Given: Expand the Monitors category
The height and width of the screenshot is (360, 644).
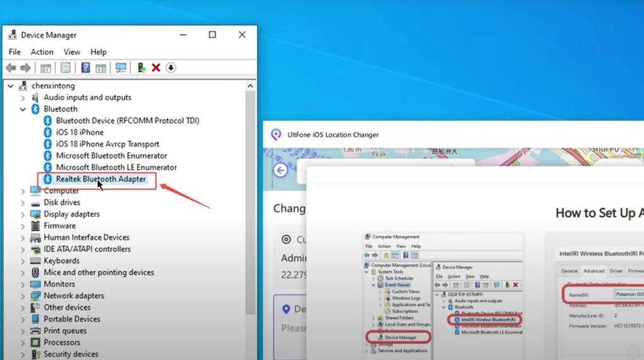Looking at the screenshot, I should point(23,284).
